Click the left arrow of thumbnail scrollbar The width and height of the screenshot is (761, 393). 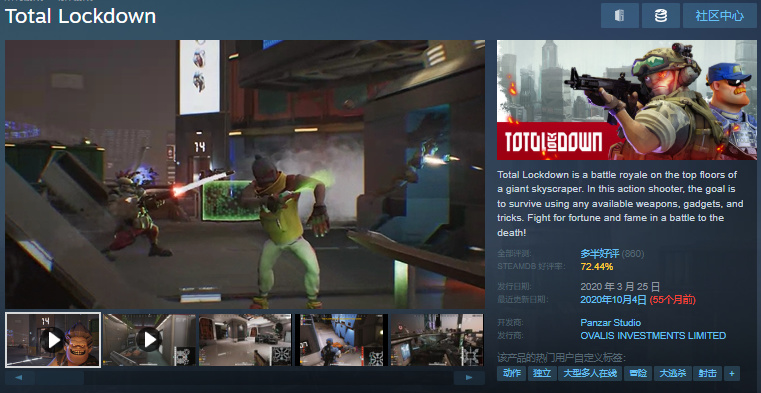tap(19, 377)
